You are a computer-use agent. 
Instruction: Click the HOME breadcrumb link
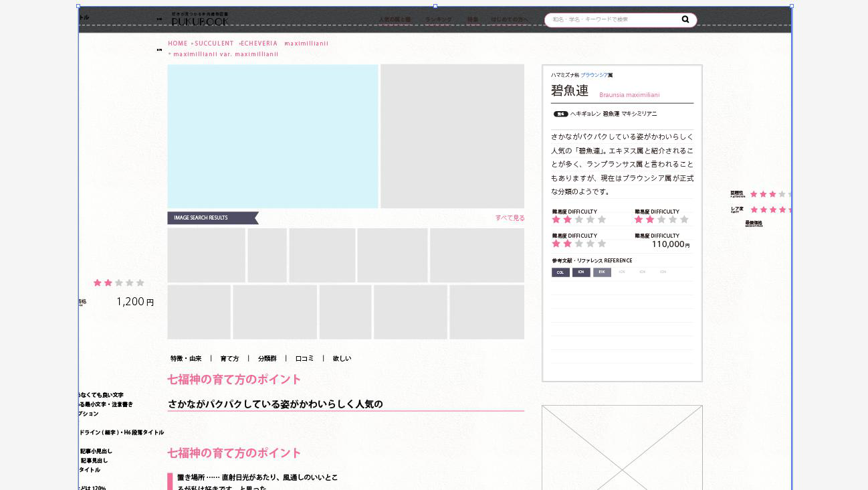pos(178,44)
